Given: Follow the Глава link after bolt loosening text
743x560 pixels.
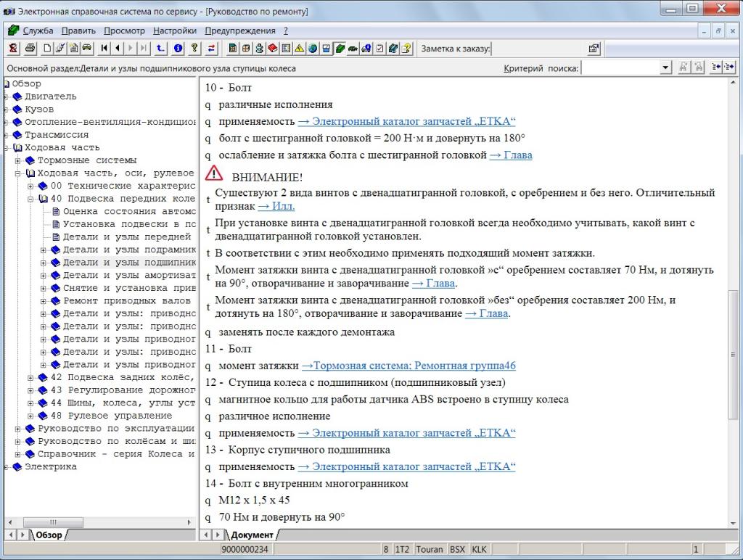Looking at the screenshot, I should point(511,155).
